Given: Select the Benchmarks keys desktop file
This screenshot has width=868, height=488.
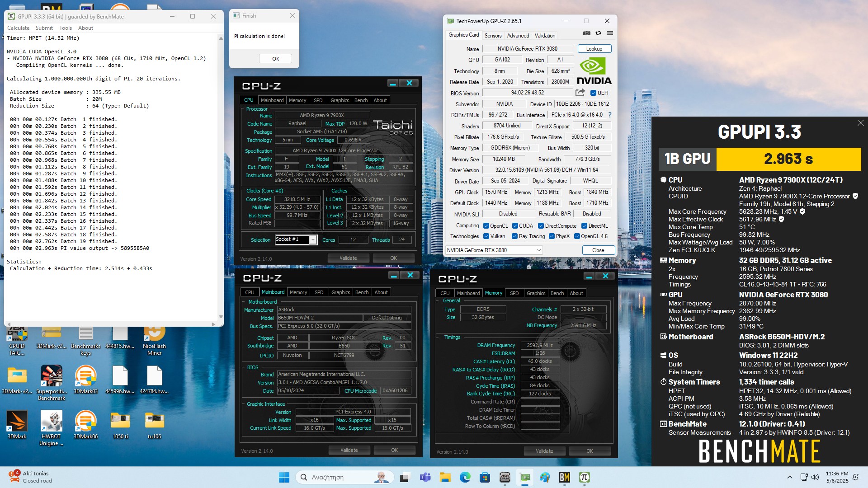Looking at the screenshot, I should point(85,340).
